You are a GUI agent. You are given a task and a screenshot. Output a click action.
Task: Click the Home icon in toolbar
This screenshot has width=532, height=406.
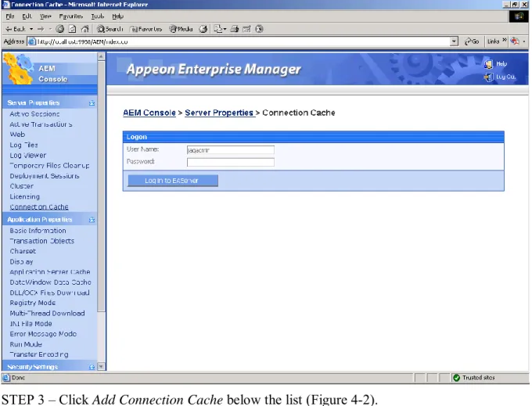click(x=84, y=29)
